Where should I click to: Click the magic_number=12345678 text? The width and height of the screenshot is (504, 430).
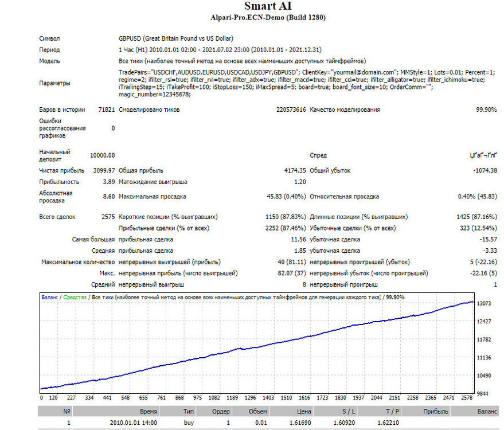pyautogui.click(x=154, y=95)
